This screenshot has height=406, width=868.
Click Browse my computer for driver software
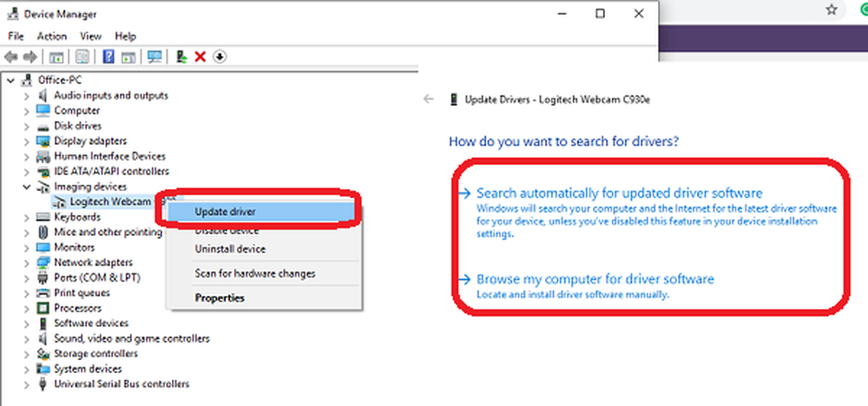click(x=595, y=278)
